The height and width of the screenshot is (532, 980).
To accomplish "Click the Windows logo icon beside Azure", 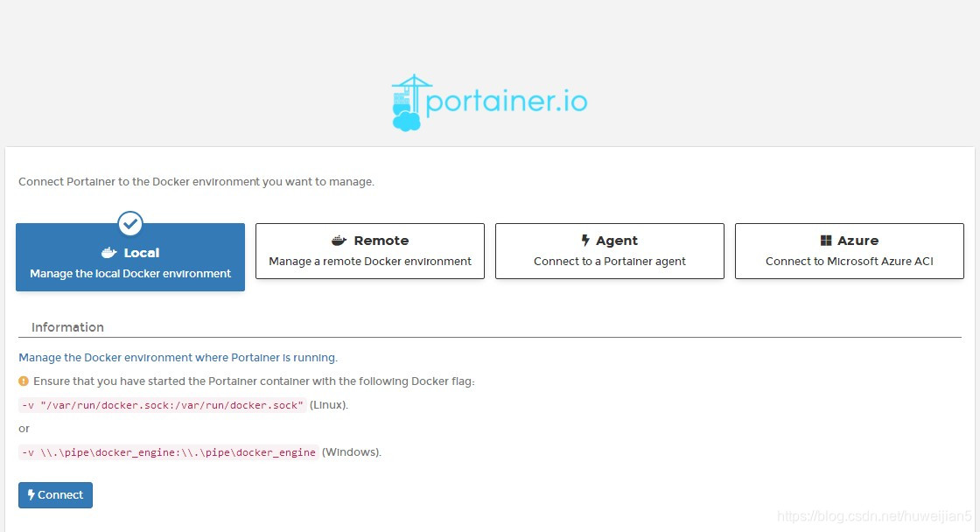I will coord(826,240).
